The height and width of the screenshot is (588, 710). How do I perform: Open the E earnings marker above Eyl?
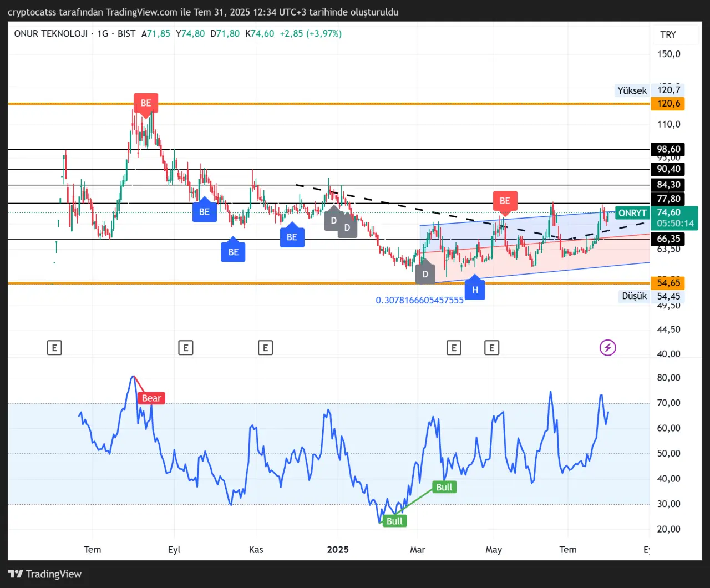[185, 348]
